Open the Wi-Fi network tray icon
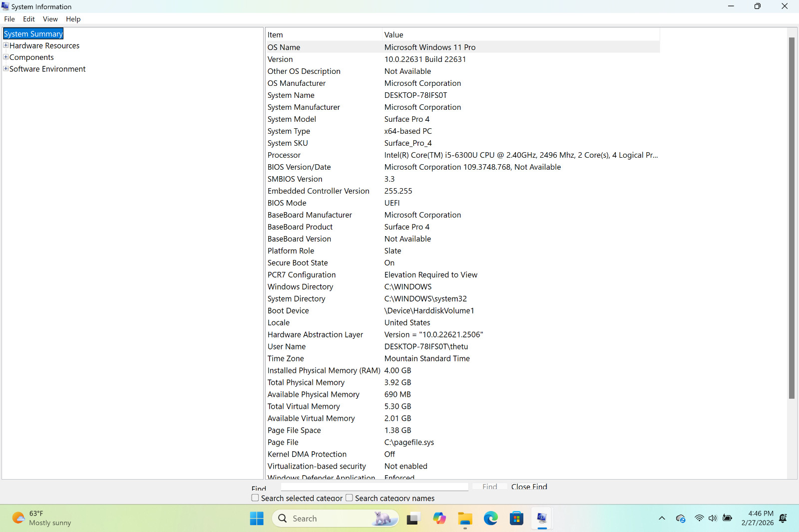799x532 pixels. point(699,519)
